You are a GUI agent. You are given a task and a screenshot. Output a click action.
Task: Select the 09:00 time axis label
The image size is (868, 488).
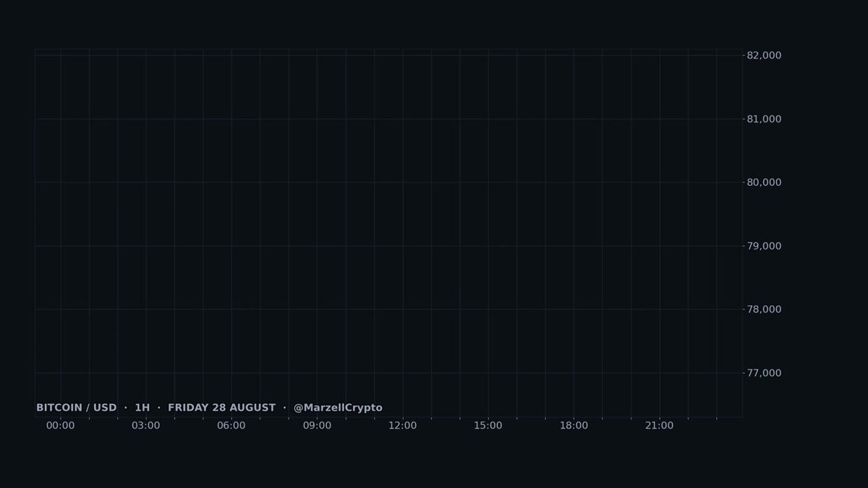(317, 426)
